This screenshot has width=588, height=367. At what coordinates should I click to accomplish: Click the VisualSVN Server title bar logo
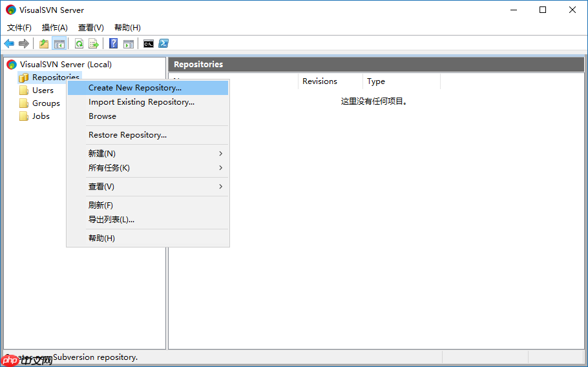(x=11, y=10)
